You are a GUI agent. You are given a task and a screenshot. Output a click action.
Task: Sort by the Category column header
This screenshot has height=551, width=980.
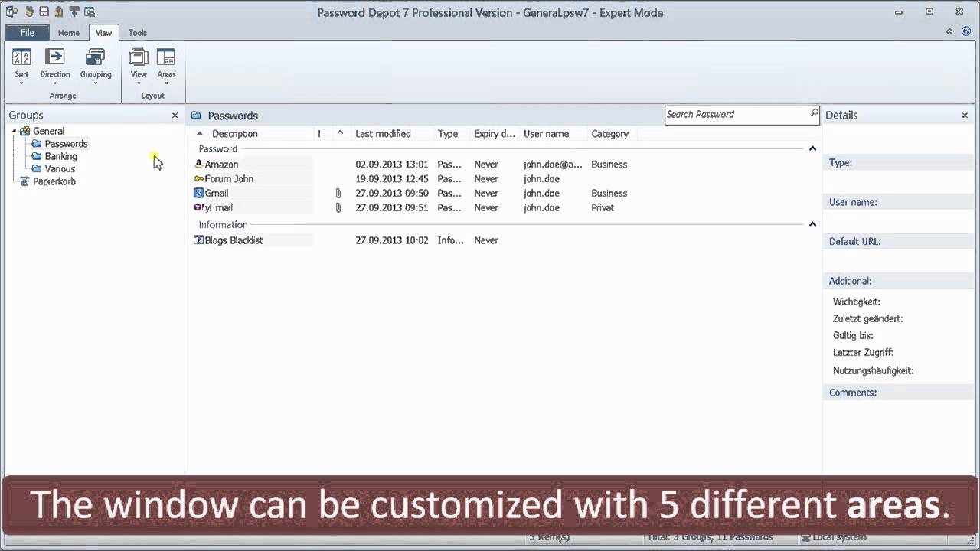pyautogui.click(x=610, y=134)
